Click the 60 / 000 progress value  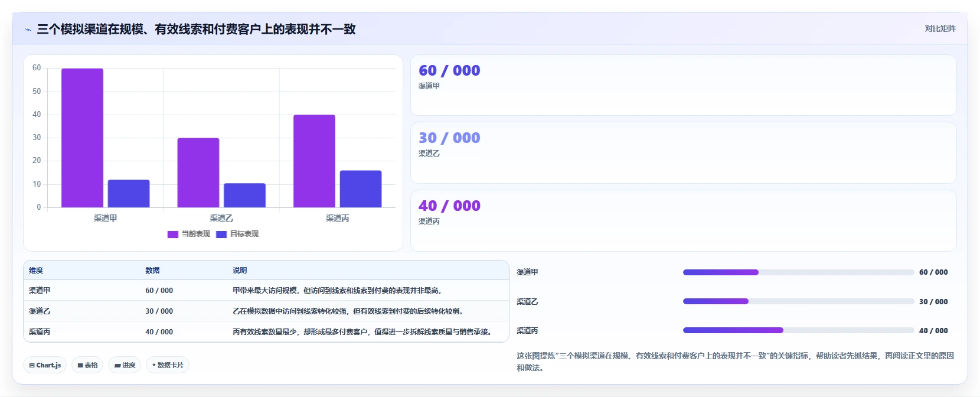click(933, 272)
